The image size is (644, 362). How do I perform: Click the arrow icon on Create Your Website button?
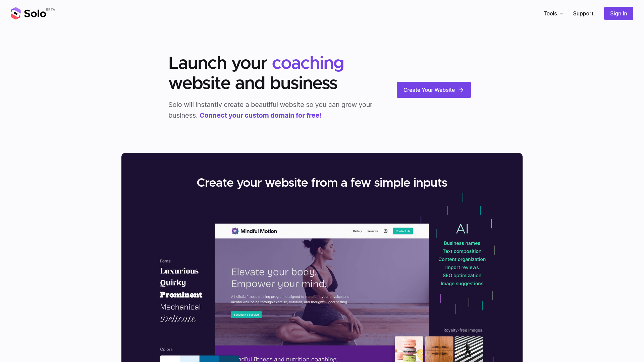tap(461, 90)
